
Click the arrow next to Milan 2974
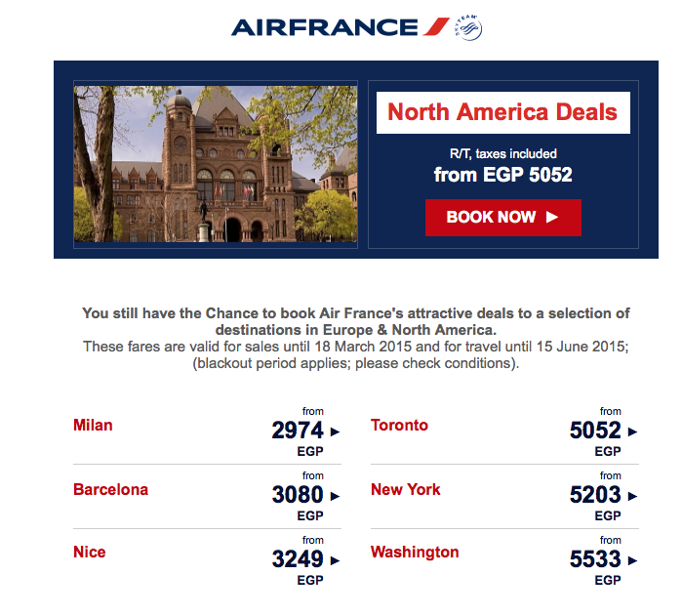pyautogui.click(x=335, y=431)
